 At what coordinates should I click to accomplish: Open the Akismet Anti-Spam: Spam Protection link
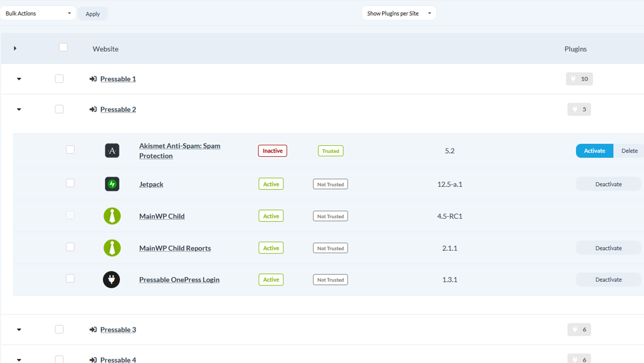point(180,151)
